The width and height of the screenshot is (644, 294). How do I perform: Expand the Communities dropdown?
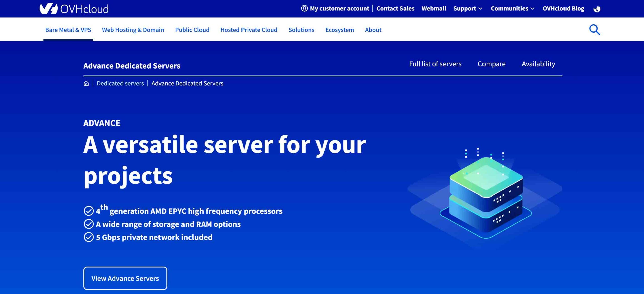tap(512, 8)
